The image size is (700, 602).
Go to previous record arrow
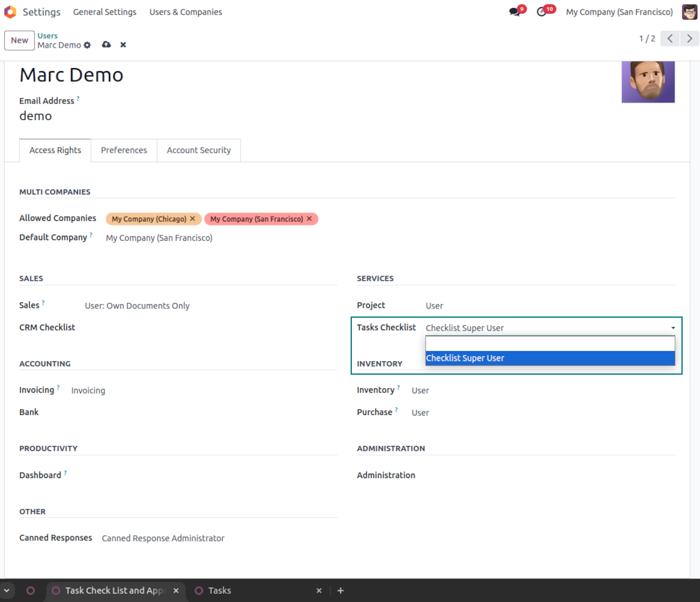click(x=670, y=38)
